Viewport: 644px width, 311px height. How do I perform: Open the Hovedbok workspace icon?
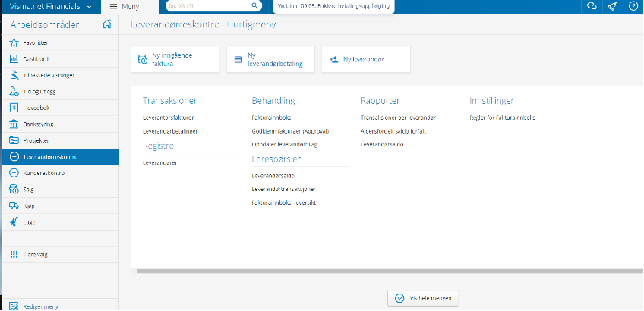pyautogui.click(x=14, y=108)
